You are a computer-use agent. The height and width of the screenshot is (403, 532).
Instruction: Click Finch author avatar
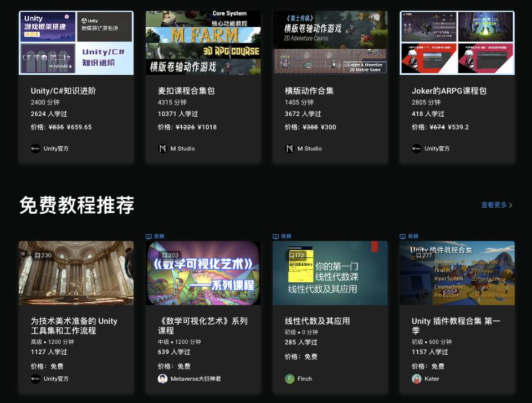pos(289,379)
